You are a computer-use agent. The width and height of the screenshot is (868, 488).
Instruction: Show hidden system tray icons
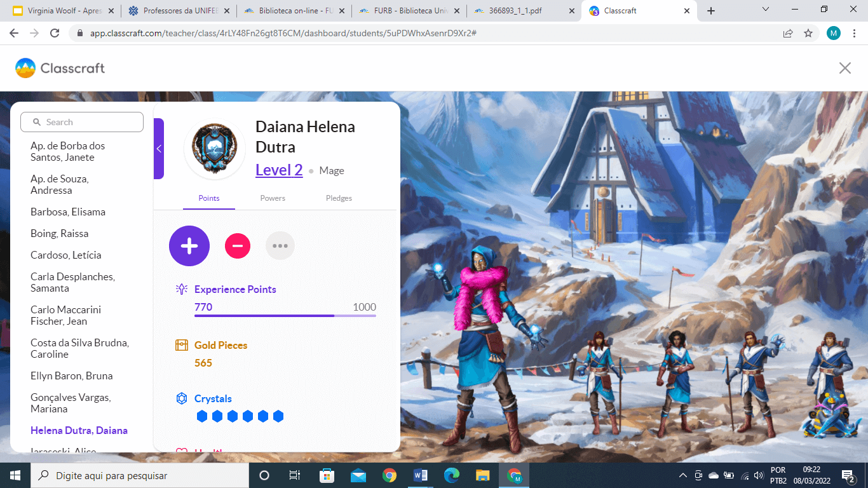(683, 475)
